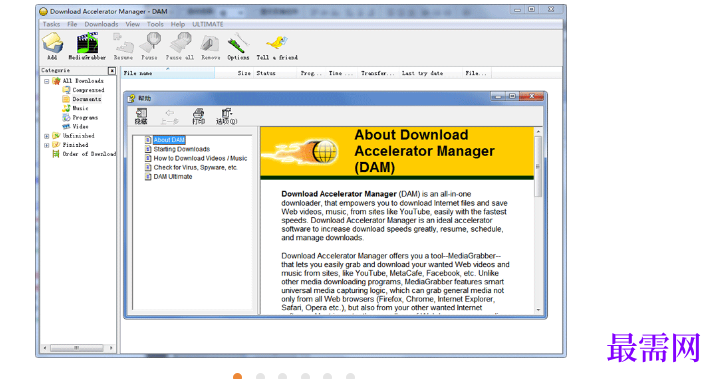This screenshot has height=379, width=719.
Task: Expand the Finished tree node
Action: point(46,145)
